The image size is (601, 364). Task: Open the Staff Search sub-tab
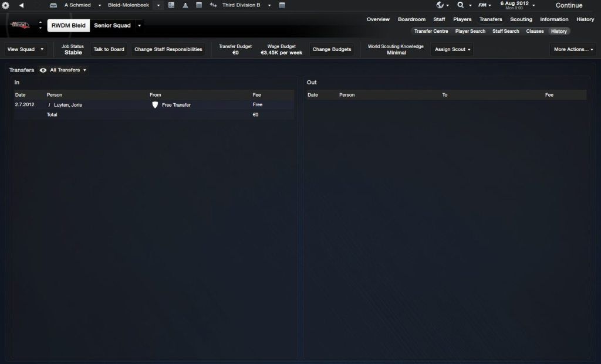click(x=505, y=32)
